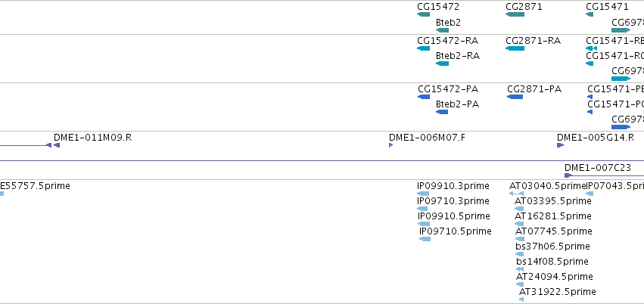Viewport: 644px width, 304px height.
Task: Click the DME1-006M07.F marker arrow
Action: click(391, 145)
